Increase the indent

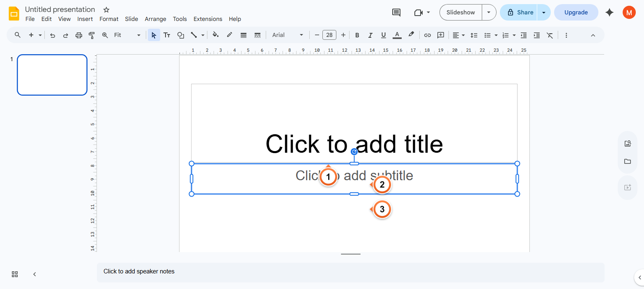pyautogui.click(x=537, y=35)
